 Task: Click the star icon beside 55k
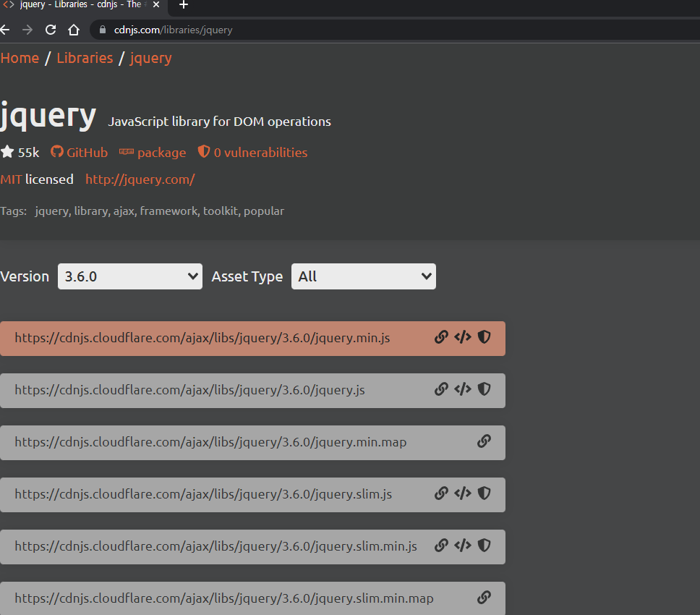coord(7,152)
